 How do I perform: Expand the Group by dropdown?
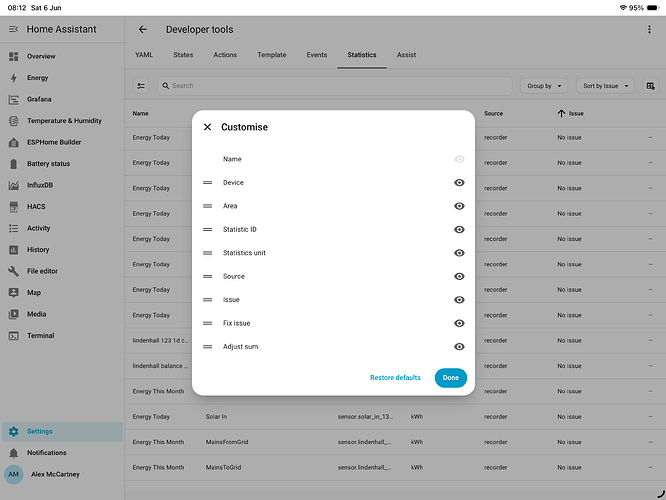[x=544, y=86]
